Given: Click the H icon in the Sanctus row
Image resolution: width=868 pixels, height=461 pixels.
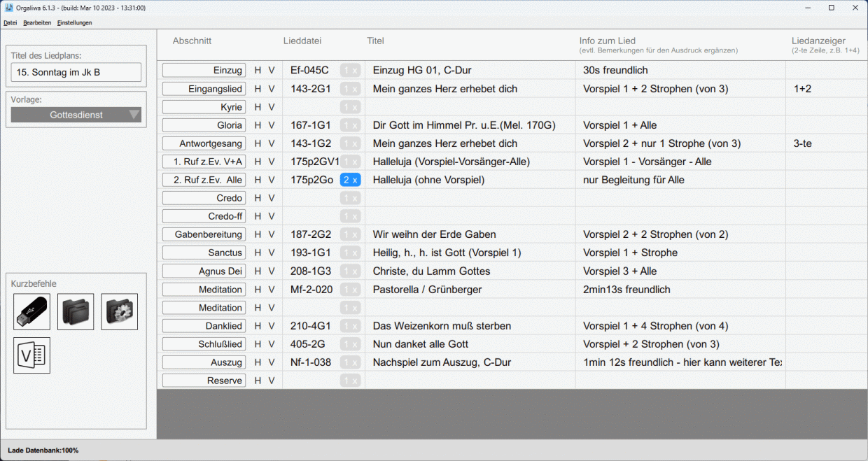Looking at the screenshot, I should (x=258, y=253).
